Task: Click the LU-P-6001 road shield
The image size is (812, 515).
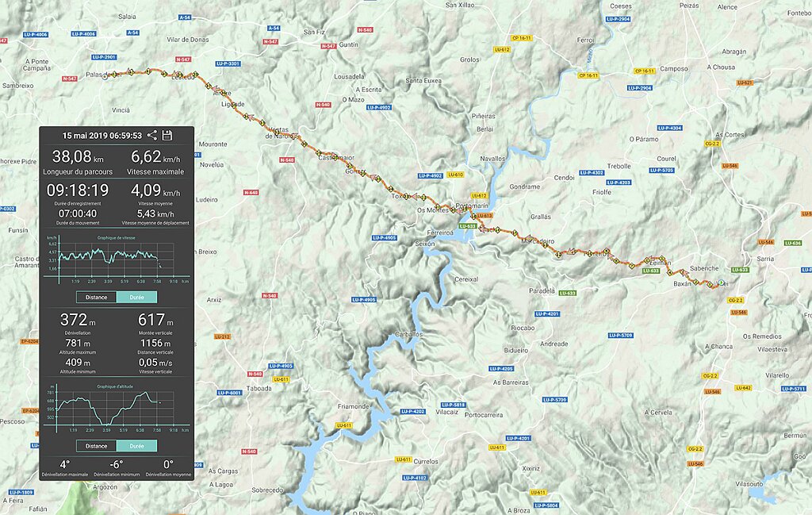Action: (x=229, y=393)
